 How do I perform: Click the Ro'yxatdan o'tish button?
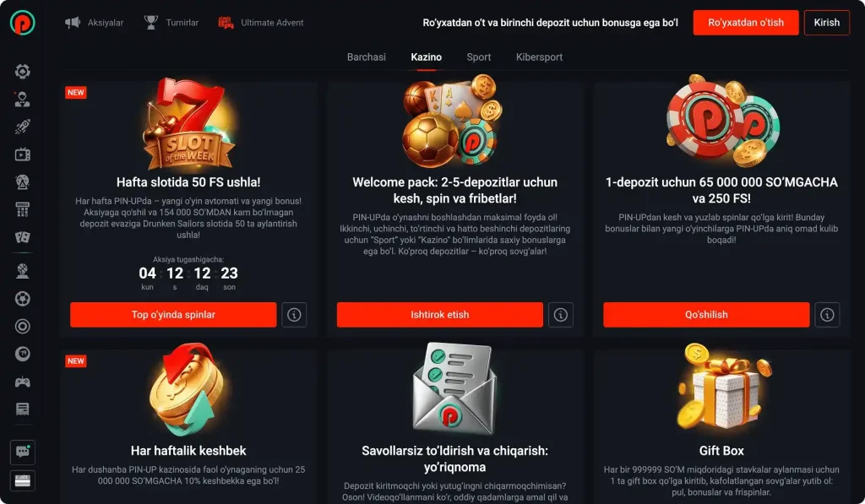[x=746, y=23]
